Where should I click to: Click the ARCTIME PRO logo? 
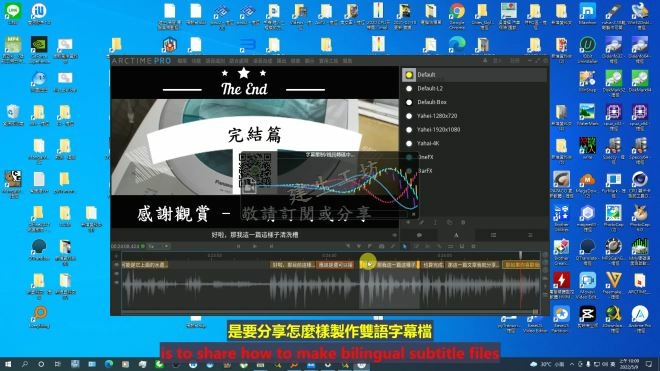pos(141,61)
